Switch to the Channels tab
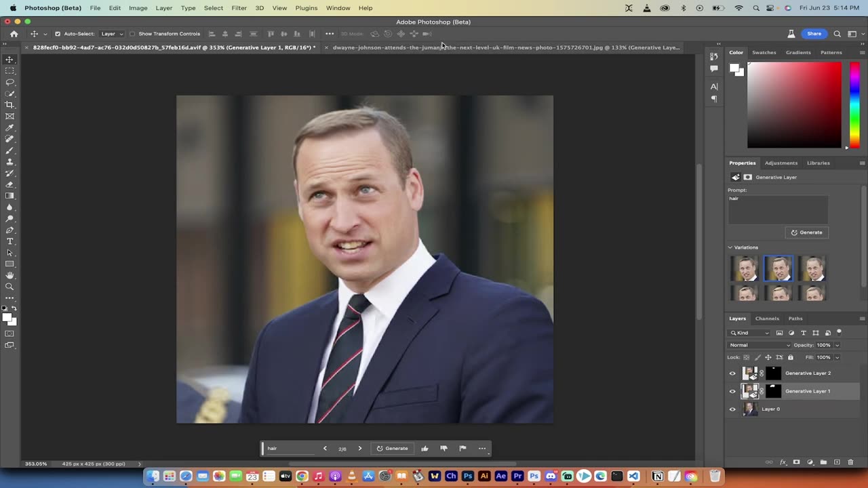 point(767,319)
